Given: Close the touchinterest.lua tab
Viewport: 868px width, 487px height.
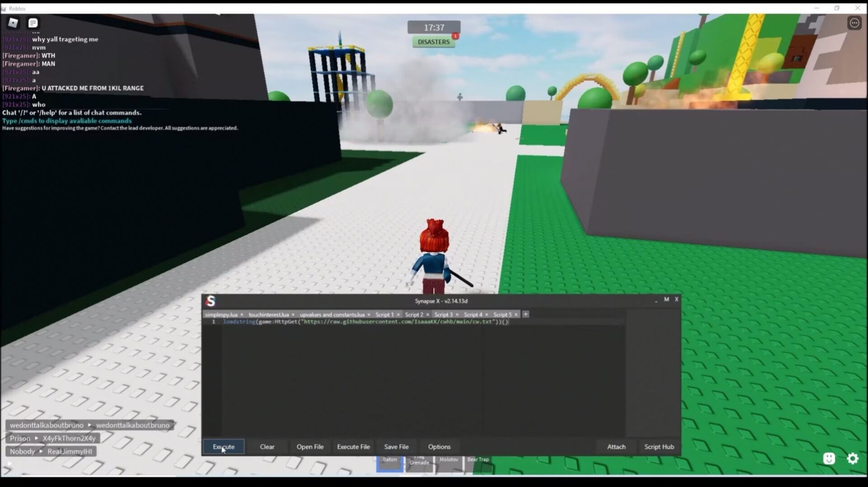Looking at the screenshot, I should [x=293, y=314].
